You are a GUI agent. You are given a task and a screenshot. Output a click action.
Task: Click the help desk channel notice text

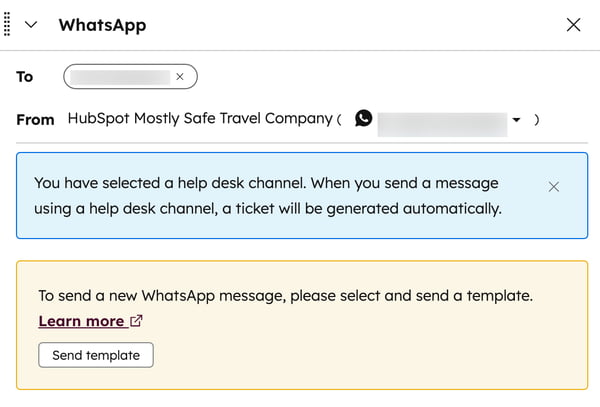[x=267, y=196]
